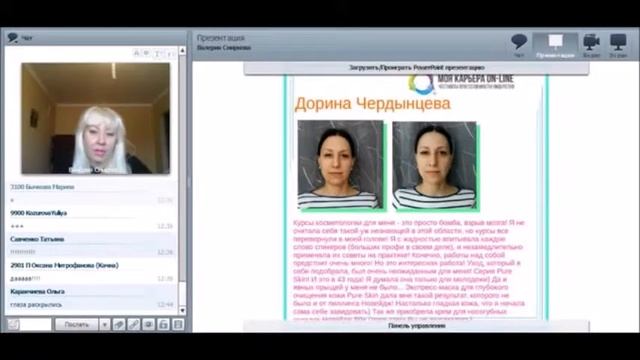Click the left before photo on slide
Viewport: 640px width, 360px height.
pyautogui.click(x=340, y=164)
